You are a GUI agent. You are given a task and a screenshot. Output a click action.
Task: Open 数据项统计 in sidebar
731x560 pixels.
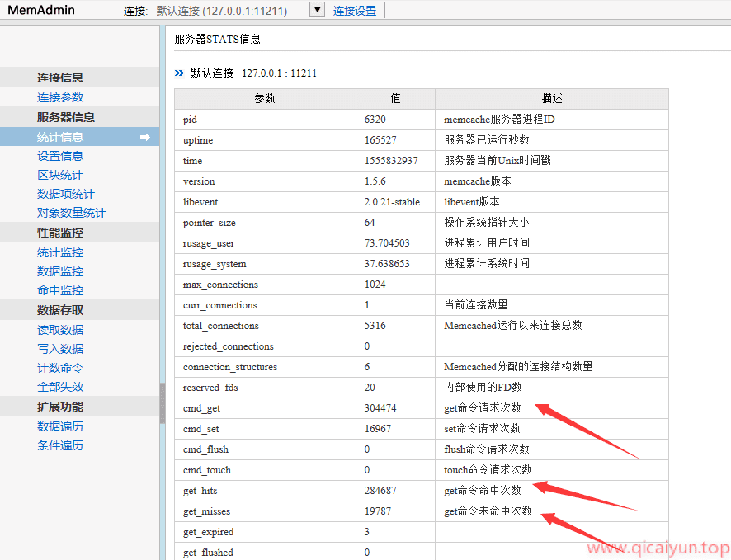66,194
